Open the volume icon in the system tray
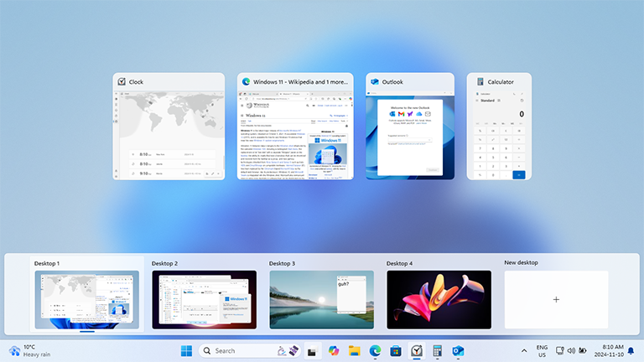Image resolution: width=644 pixels, height=362 pixels. (571, 350)
